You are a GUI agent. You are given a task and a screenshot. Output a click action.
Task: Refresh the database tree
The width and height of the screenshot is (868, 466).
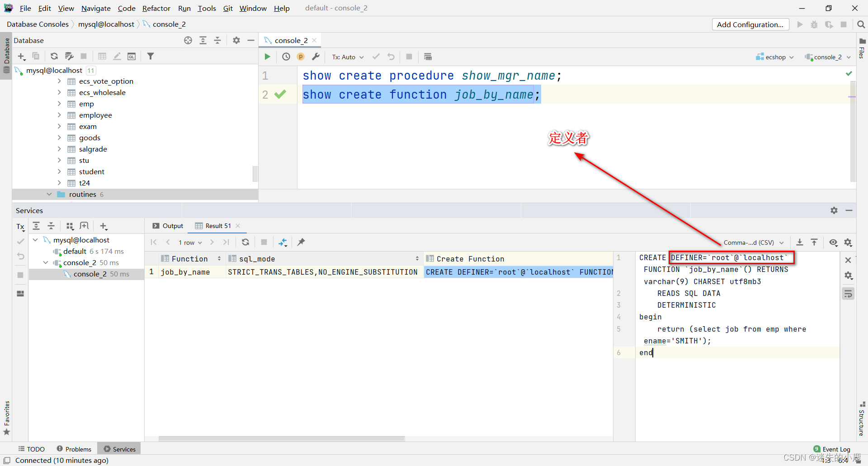(54, 56)
